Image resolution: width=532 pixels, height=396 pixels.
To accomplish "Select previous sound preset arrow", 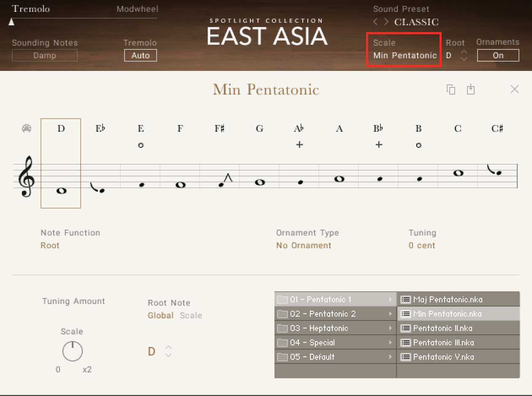I will click(375, 22).
